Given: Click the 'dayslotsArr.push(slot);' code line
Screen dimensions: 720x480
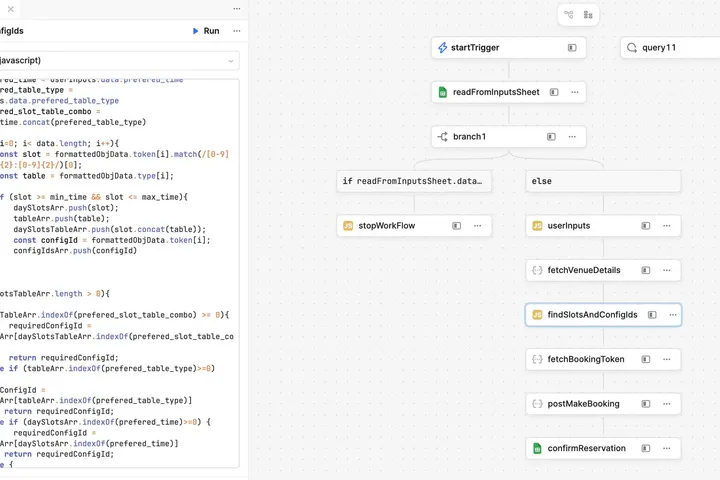Looking at the screenshot, I should [x=66, y=208].
